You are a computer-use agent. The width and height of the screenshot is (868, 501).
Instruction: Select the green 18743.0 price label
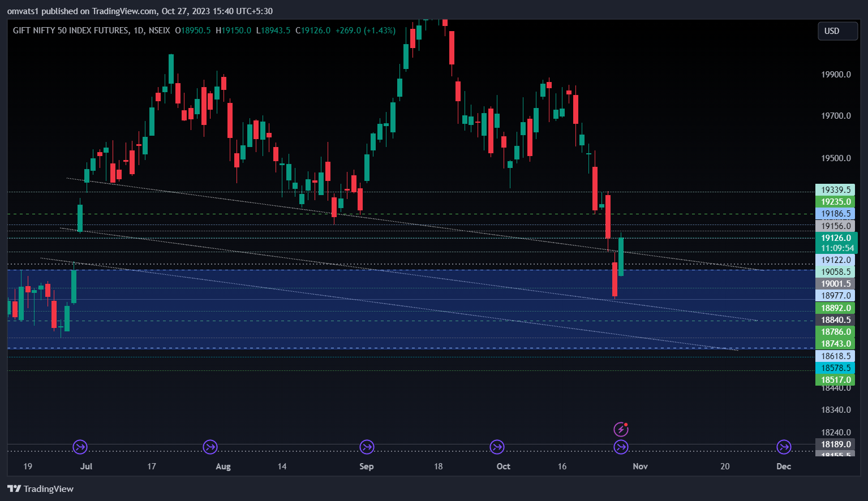pyautogui.click(x=835, y=344)
